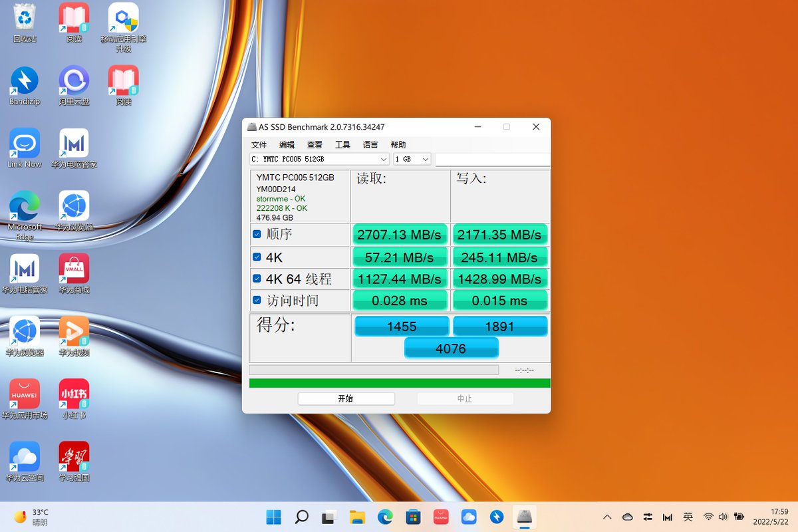
Task: Uncheck the 访问时间 access time checkbox
Action: (257, 300)
